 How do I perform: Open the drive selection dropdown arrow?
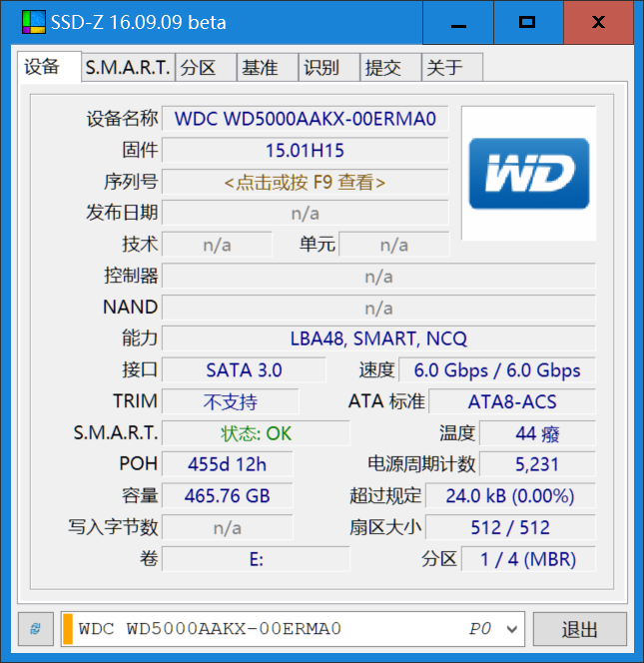[512, 629]
